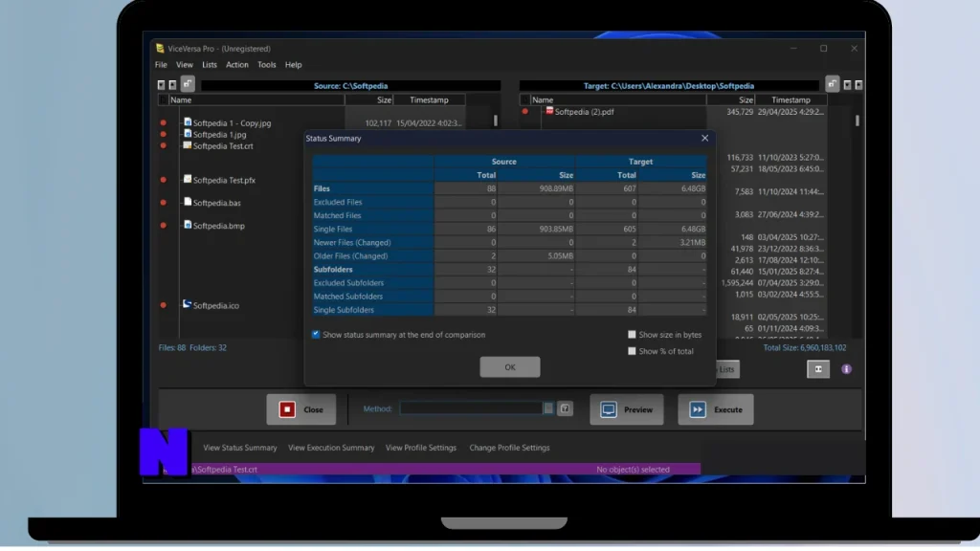Click the Method input field
The width and height of the screenshot is (980, 551).
point(471,408)
